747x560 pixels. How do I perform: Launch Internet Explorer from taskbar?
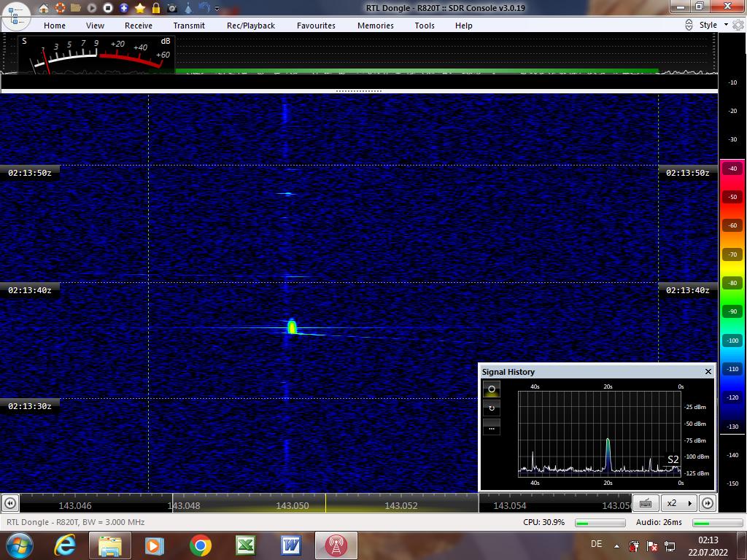click(x=65, y=545)
